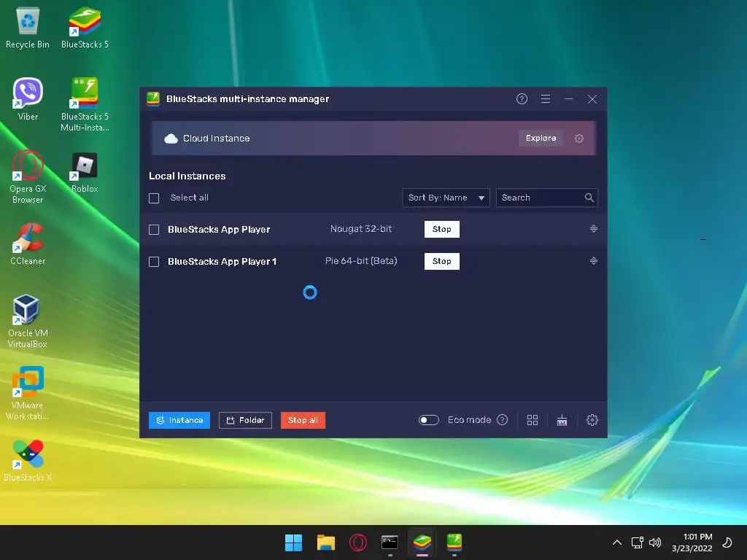Viewport: 747px width, 560px height.
Task: Open the Eco mode help question icon
Action: tap(502, 419)
